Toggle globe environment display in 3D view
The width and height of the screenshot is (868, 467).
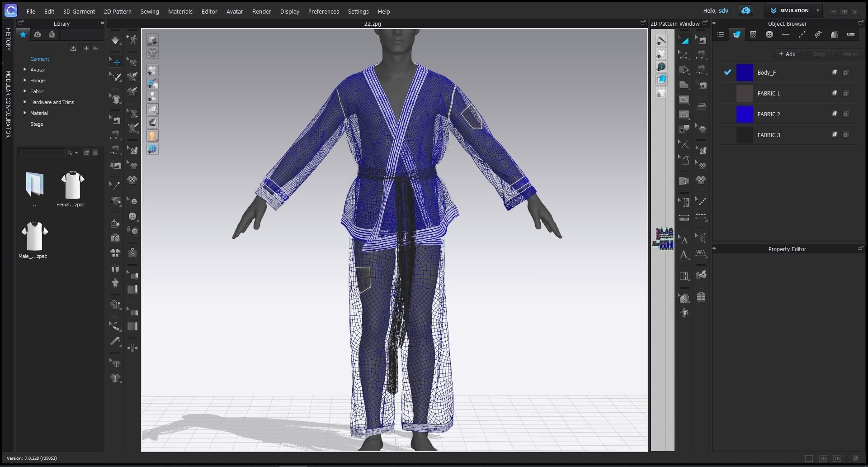152,149
